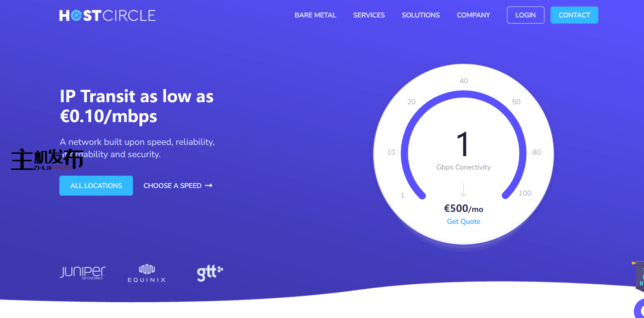Select 100 on the speed gauge

[524, 193]
